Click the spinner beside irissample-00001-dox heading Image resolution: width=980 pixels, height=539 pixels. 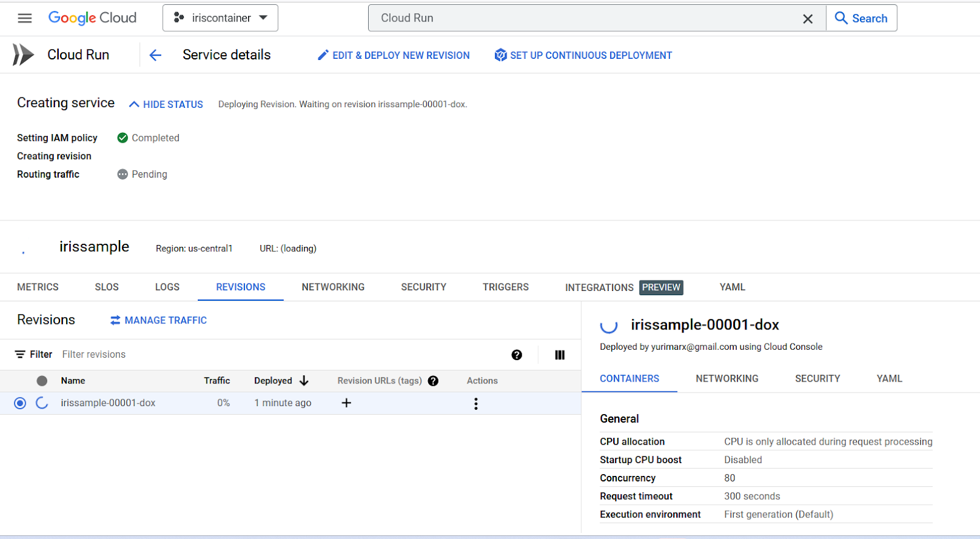(609, 325)
